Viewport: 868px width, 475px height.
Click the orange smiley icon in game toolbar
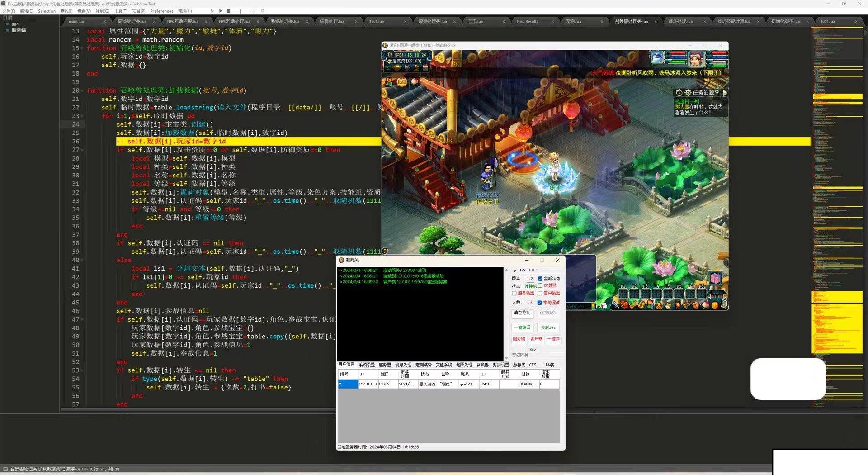coord(715,305)
